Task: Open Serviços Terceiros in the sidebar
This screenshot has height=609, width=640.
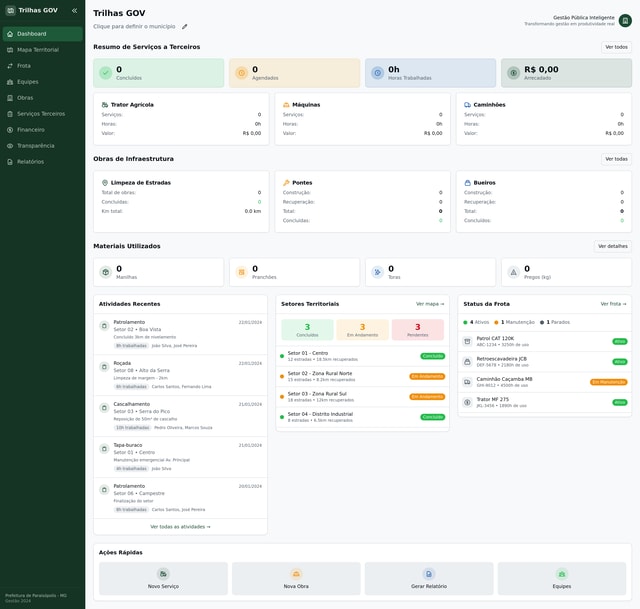Action: [x=40, y=114]
